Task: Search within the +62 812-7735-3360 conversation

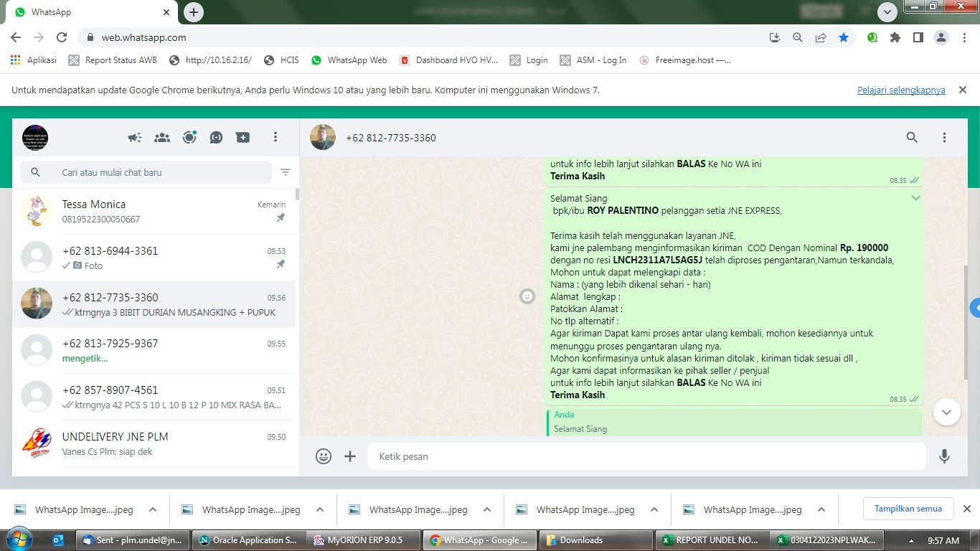Action: 912,137
